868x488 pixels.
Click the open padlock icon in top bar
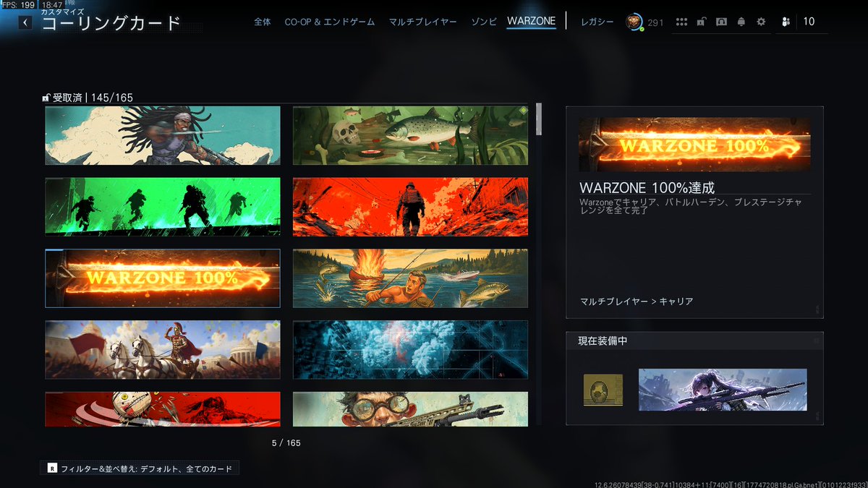[702, 22]
